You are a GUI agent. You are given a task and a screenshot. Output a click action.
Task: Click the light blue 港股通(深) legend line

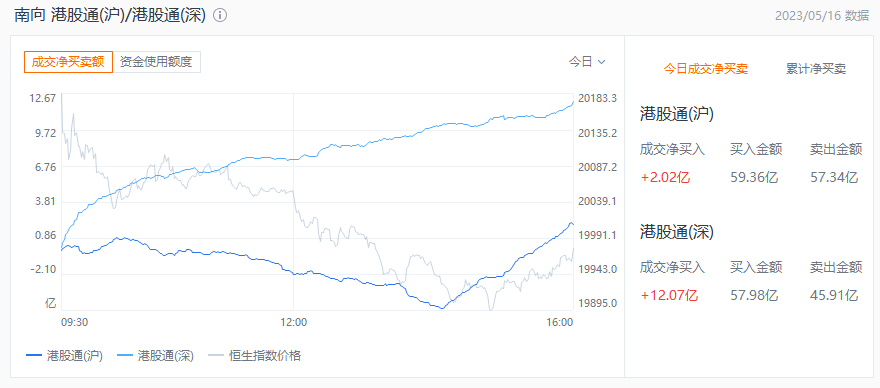click(125, 355)
